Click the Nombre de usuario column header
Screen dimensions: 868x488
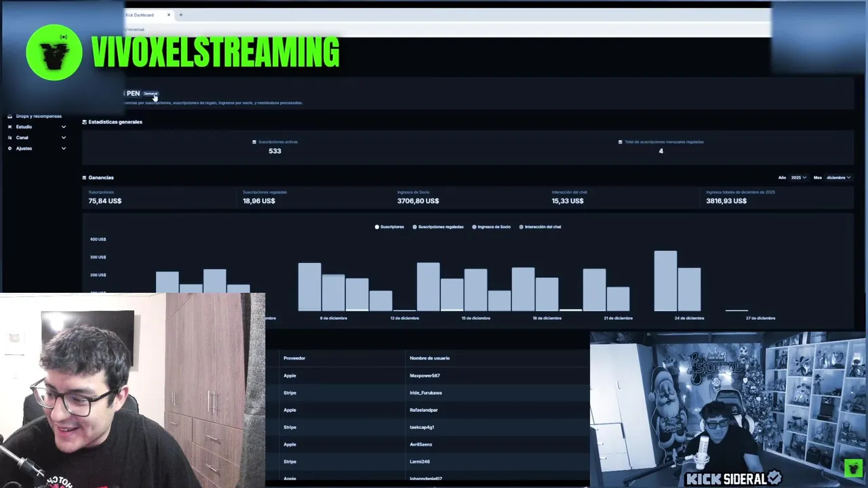coord(430,359)
